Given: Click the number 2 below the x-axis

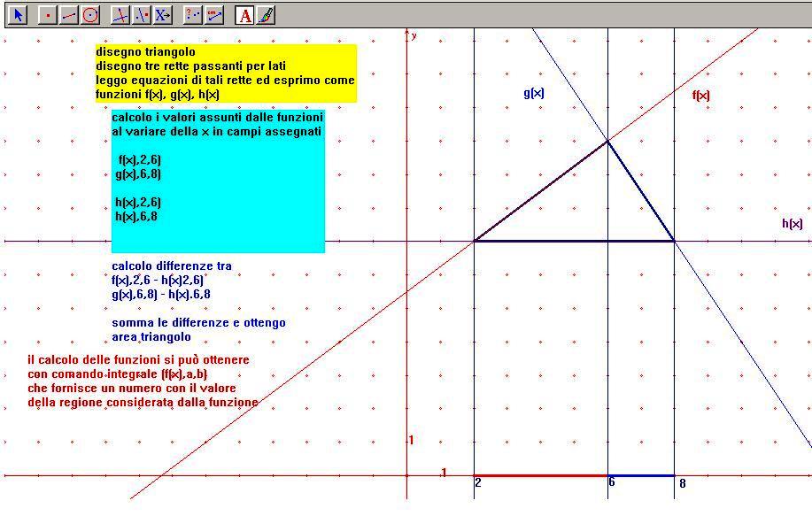Looking at the screenshot, I should pyautogui.click(x=478, y=482).
